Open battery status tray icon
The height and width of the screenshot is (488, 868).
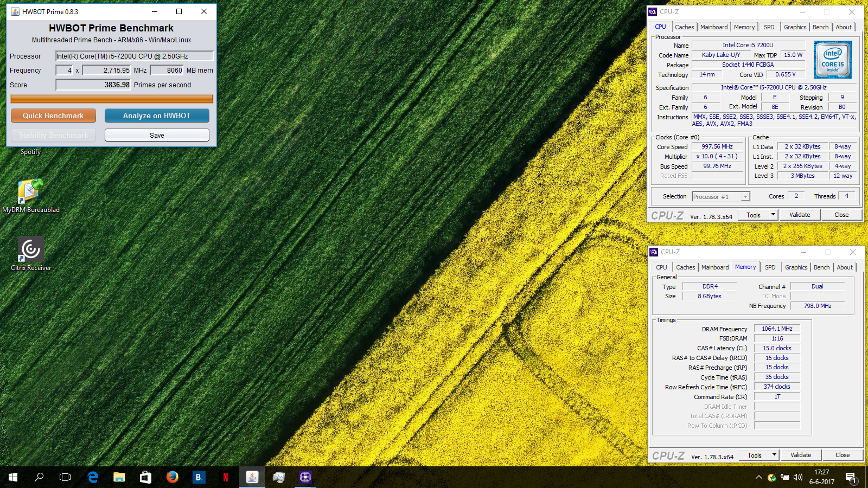point(785,477)
